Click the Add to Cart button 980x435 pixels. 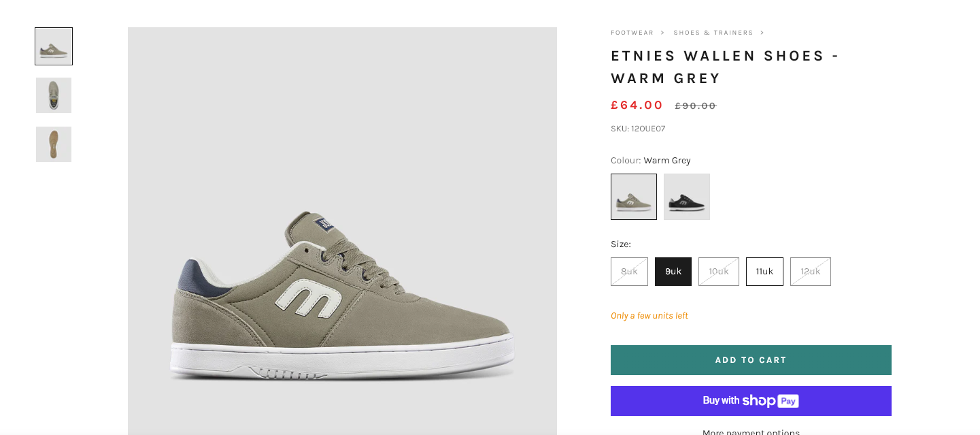coord(751,360)
